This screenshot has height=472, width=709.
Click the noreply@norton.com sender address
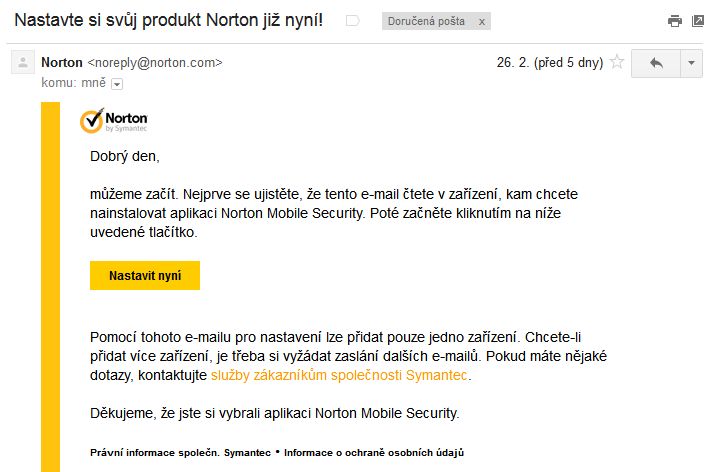pos(155,62)
